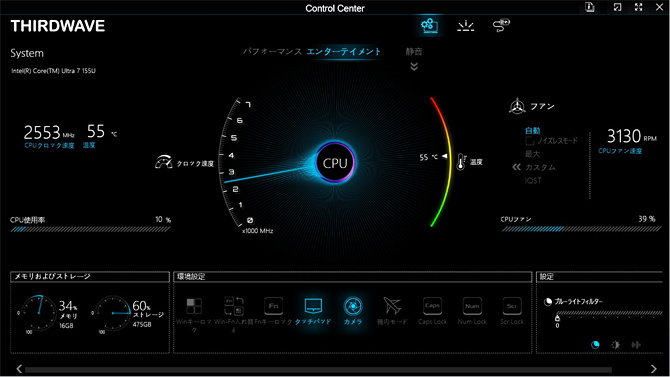The image size is (670, 377).
Task: Open the keyboard LED lighting tab icon
Action: pyautogui.click(x=465, y=26)
